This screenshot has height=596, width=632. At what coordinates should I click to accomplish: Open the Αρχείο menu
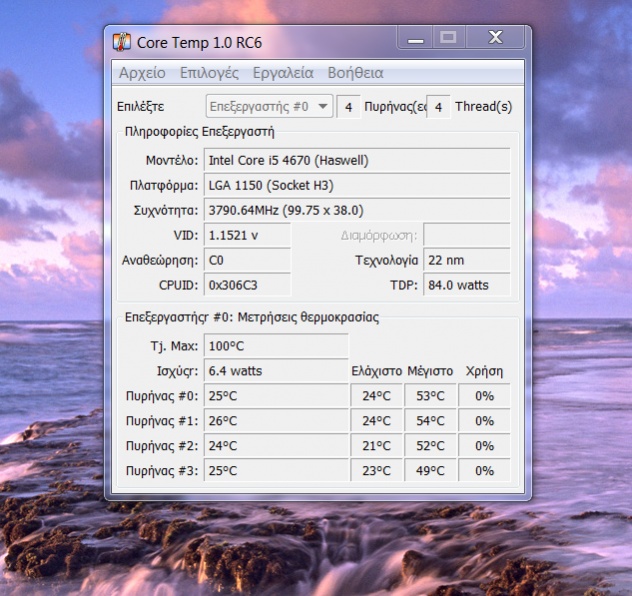(142, 73)
